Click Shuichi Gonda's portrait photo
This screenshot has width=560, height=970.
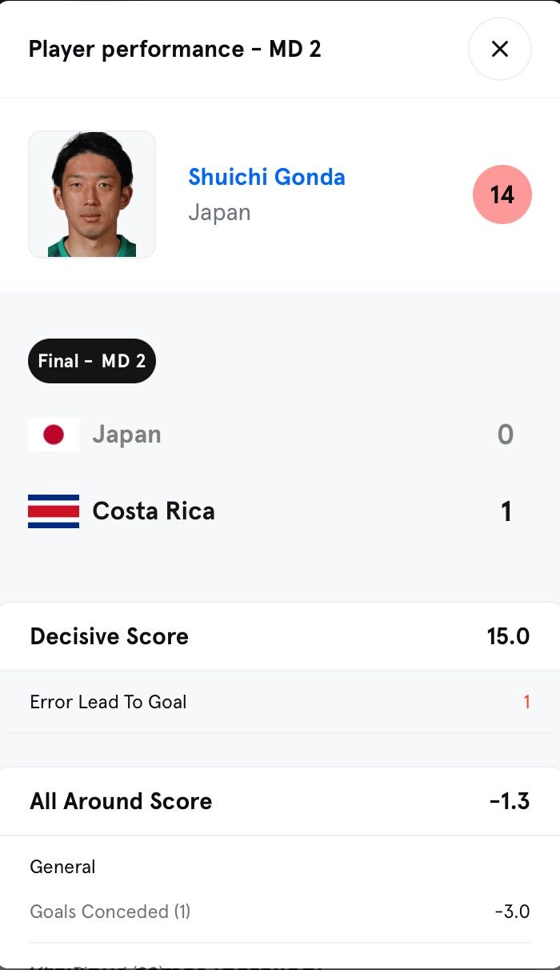(x=92, y=194)
